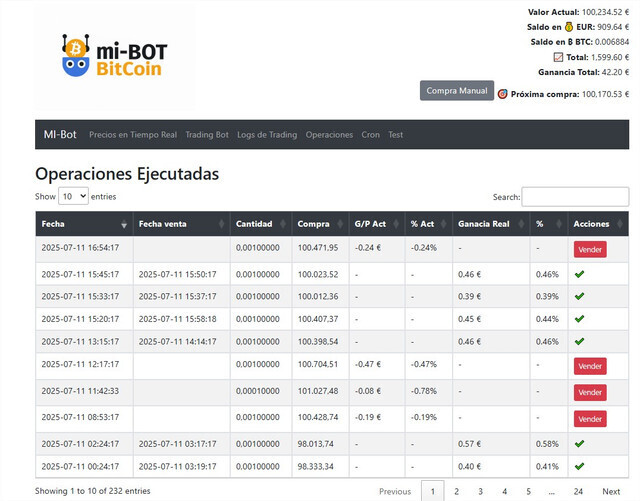Sort table by Cantidad column
Viewport: 640px width, 501px height.
click(261, 224)
